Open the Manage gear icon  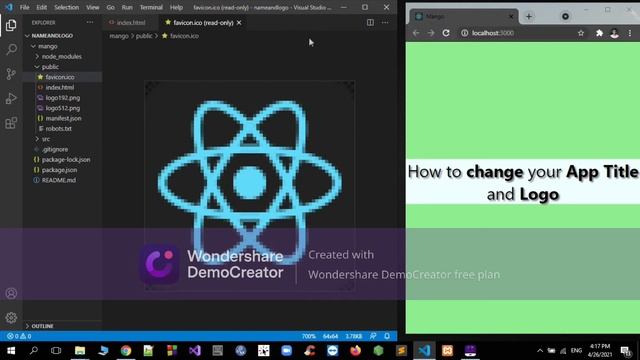(x=11, y=318)
